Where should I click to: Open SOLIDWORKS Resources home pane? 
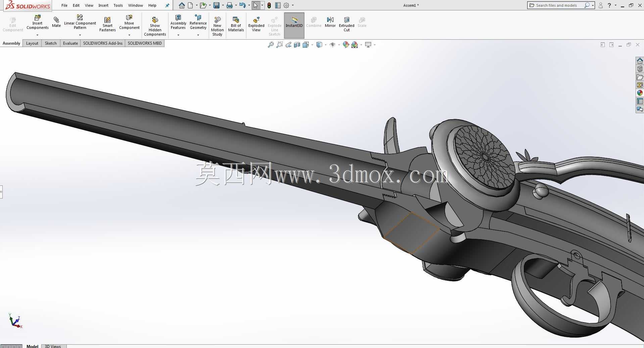(x=640, y=61)
